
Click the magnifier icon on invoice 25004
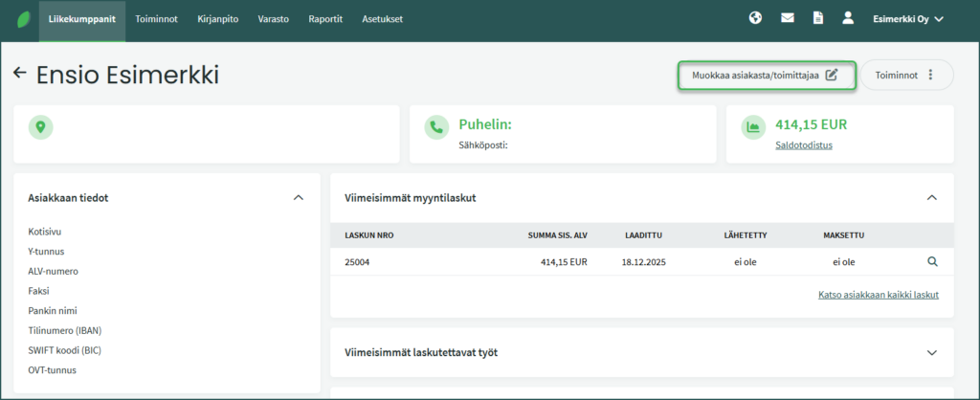933,261
